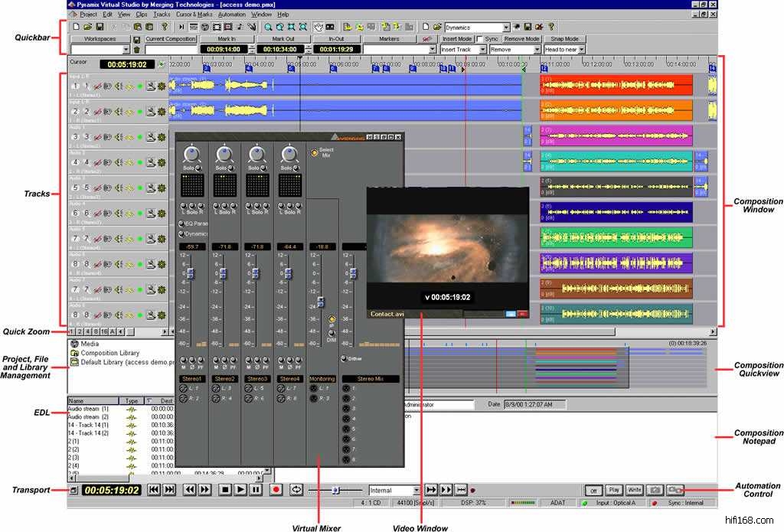Viewport: 784px width, 532px height.
Task: Pause playback with the transport Pause button
Action: point(256,490)
